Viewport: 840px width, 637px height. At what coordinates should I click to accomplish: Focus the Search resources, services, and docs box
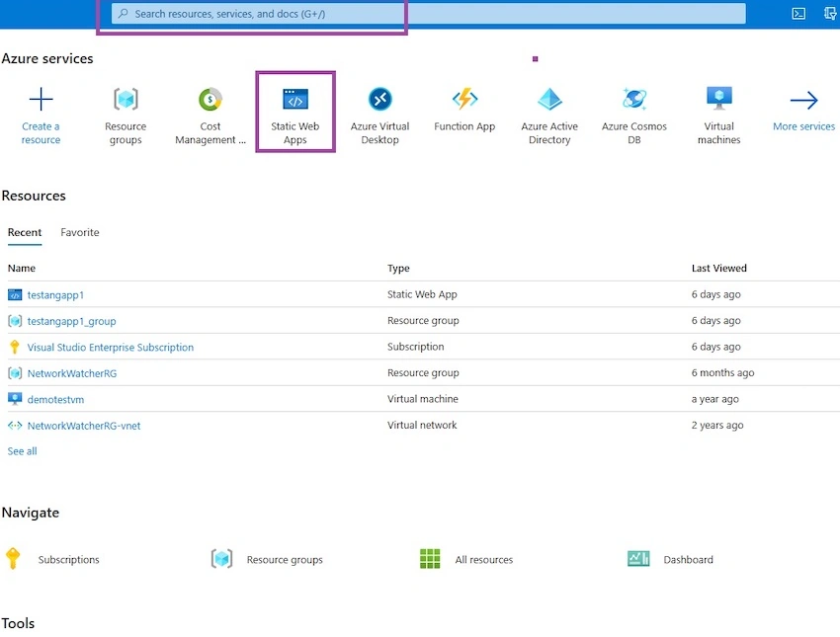(429, 14)
